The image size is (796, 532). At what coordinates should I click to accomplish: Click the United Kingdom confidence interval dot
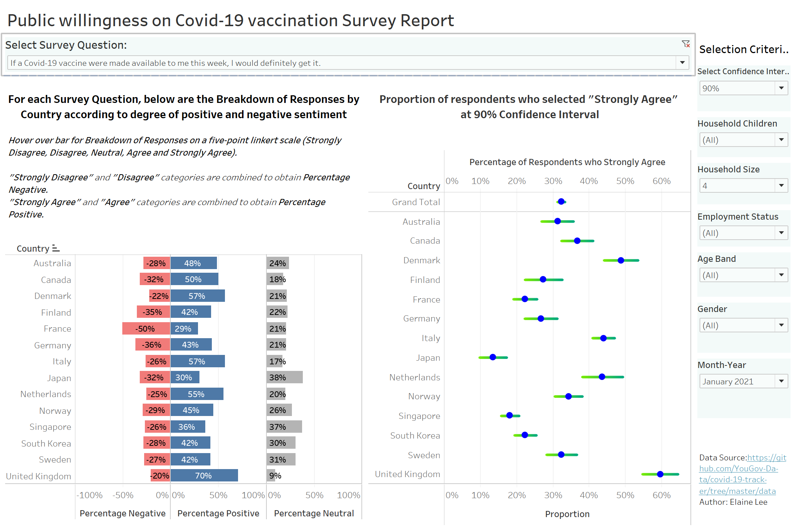pyautogui.click(x=660, y=474)
